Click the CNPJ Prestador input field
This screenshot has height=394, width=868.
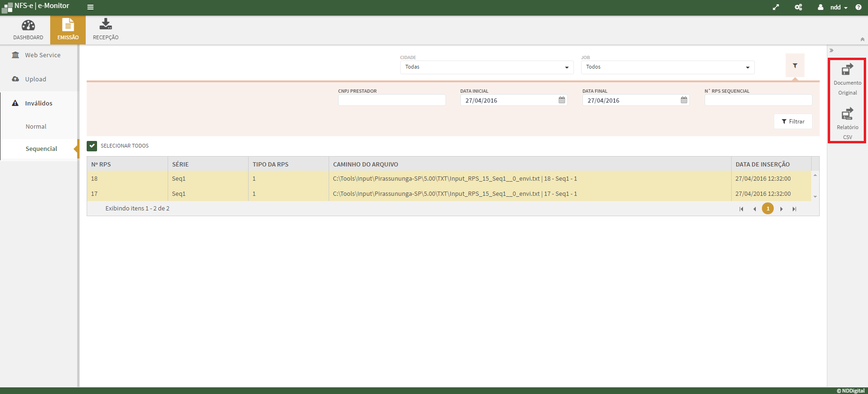click(392, 100)
